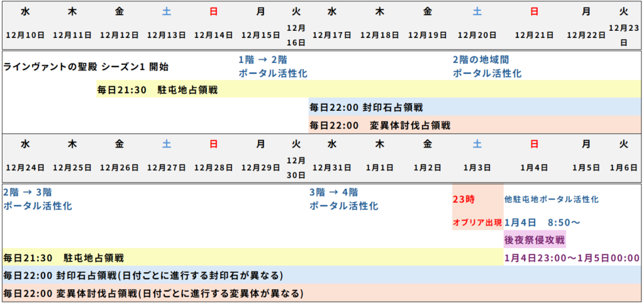644x303 pixels.
Task: Click the purple 後夜祭侵攻戦 block
Action: coord(535,239)
